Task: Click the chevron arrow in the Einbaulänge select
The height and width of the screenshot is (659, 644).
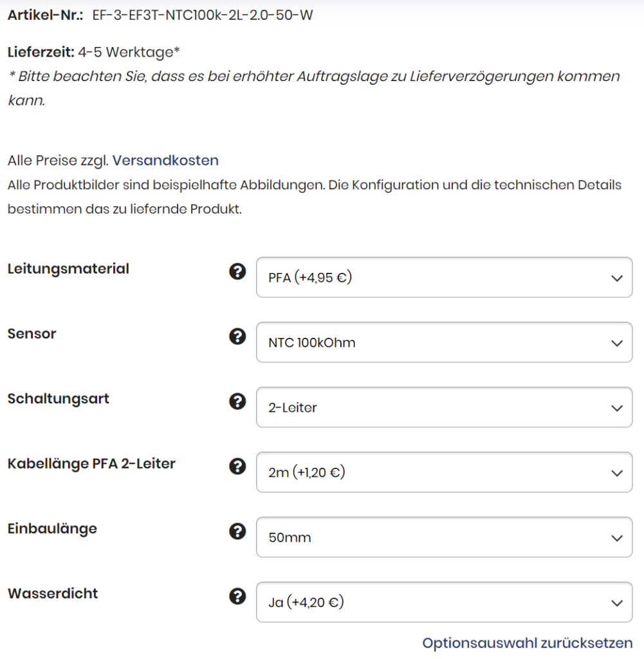Action: coord(617,538)
